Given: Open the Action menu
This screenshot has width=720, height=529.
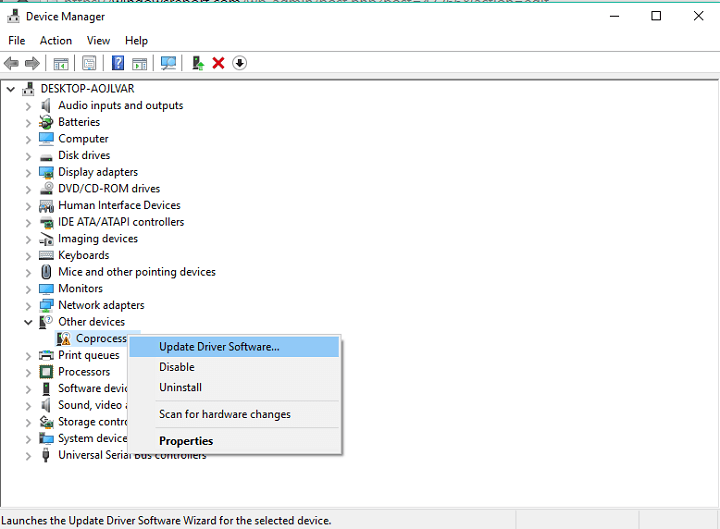Looking at the screenshot, I should click(x=56, y=40).
